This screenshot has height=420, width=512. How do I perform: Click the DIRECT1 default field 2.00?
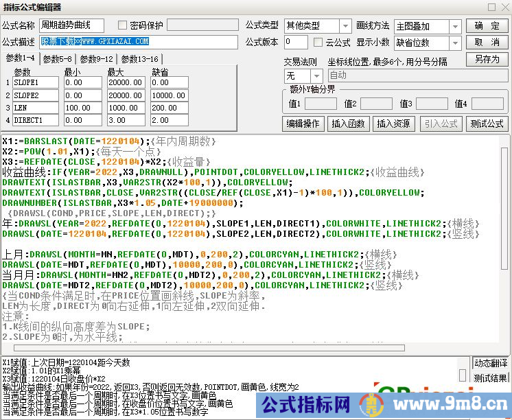(170, 120)
